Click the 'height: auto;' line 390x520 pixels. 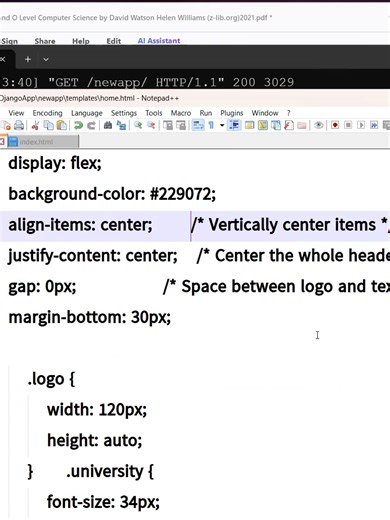(95, 440)
